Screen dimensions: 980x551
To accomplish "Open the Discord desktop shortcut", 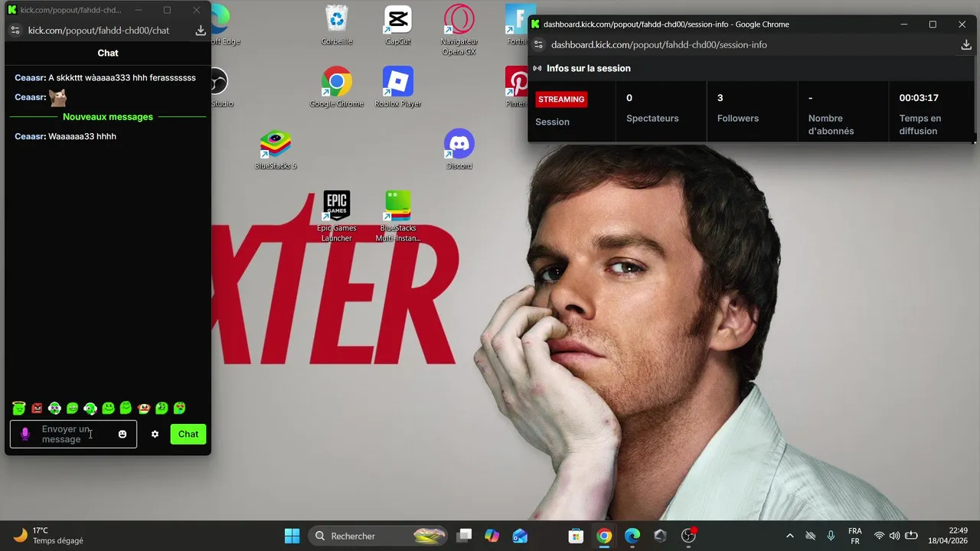I will coord(459,150).
